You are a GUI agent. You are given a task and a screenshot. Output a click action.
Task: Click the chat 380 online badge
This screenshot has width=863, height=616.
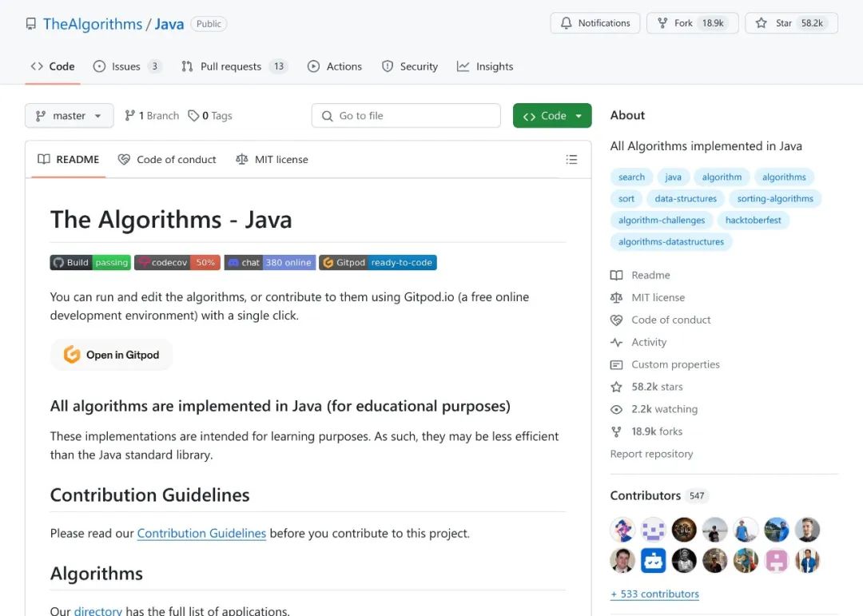[x=270, y=263]
